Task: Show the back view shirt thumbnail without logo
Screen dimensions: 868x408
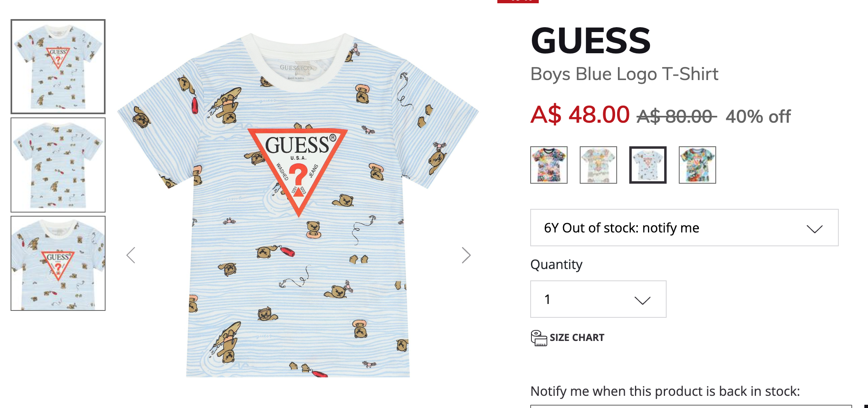Action: point(58,165)
